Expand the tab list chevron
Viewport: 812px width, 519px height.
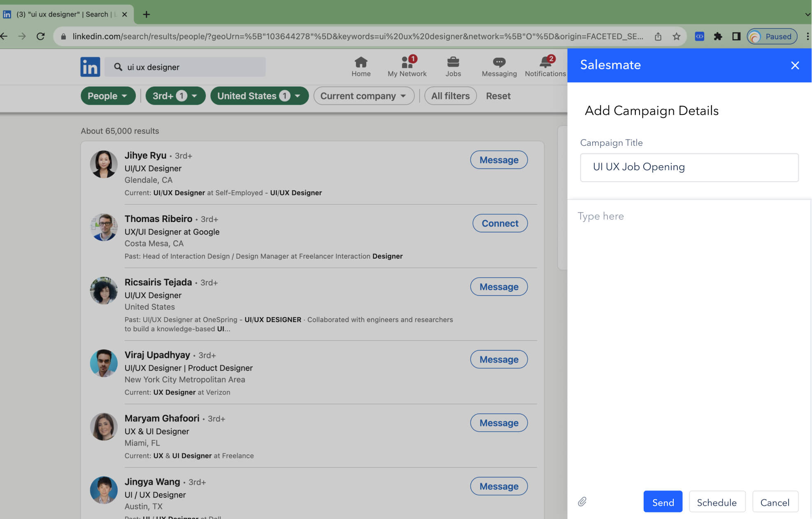click(807, 14)
